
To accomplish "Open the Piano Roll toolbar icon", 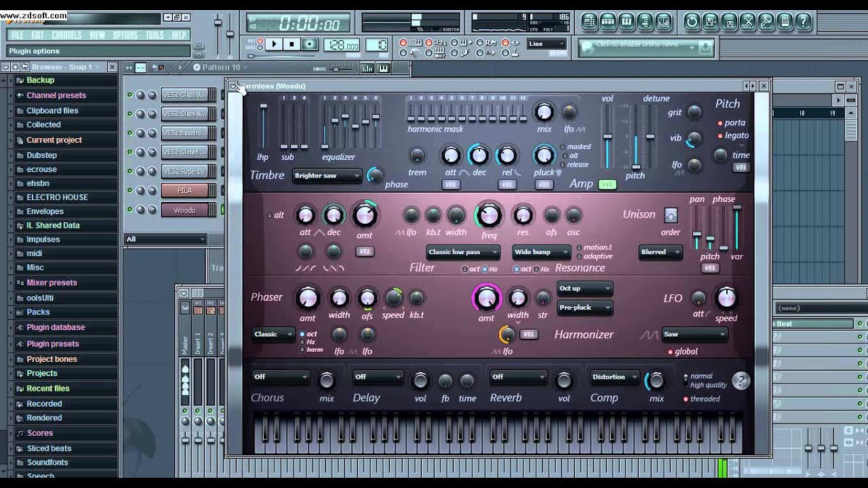I will click(627, 22).
